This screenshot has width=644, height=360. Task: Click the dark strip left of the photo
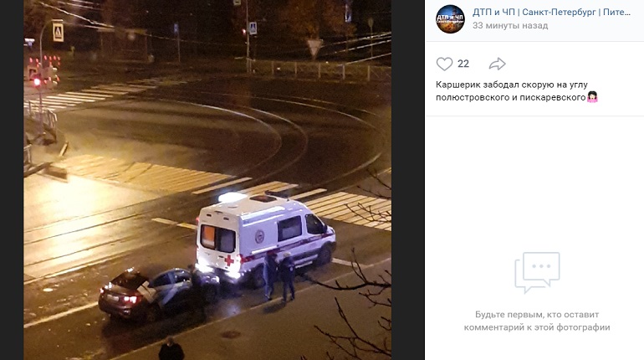[x=12, y=180]
